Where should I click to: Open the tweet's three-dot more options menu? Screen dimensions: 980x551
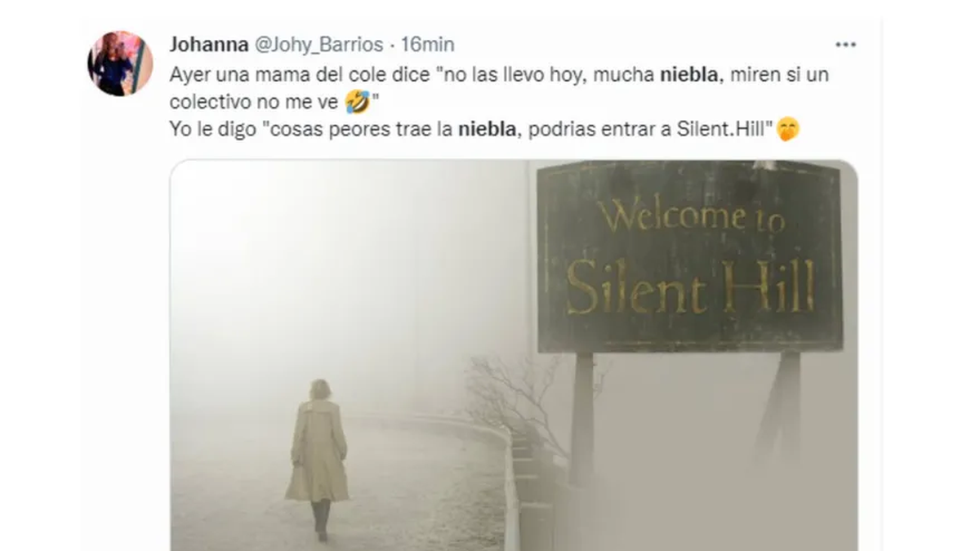pos(845,44)
